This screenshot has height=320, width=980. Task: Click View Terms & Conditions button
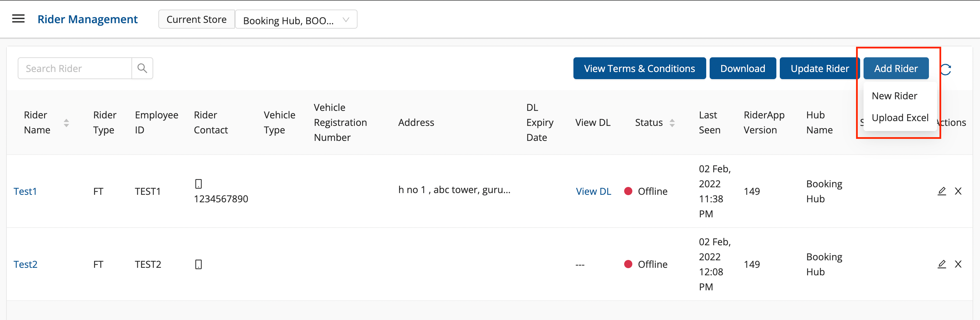point(639,69)
